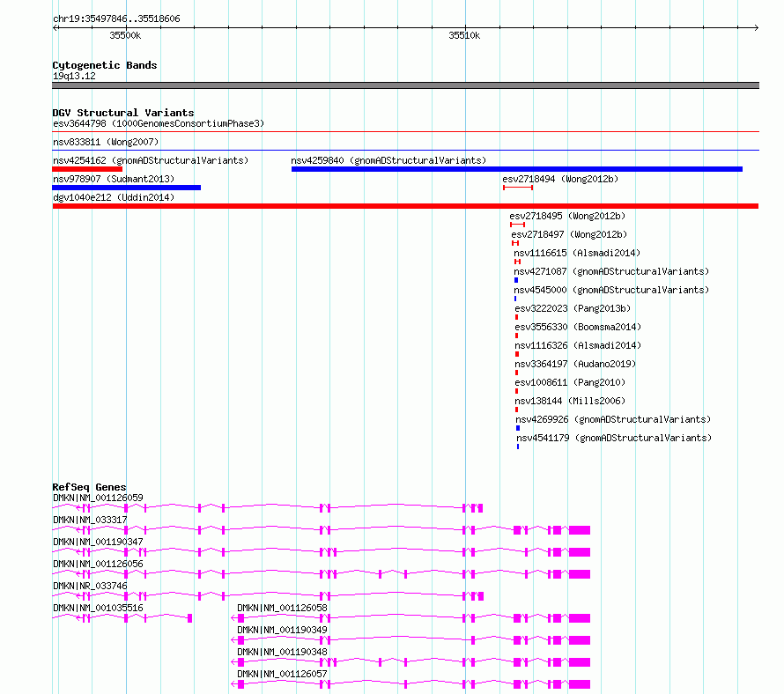Open variant esv1008611 (Pang2010)
Image resolution: width=784 pixels, height=694 pixels.
tap(570, 382)
